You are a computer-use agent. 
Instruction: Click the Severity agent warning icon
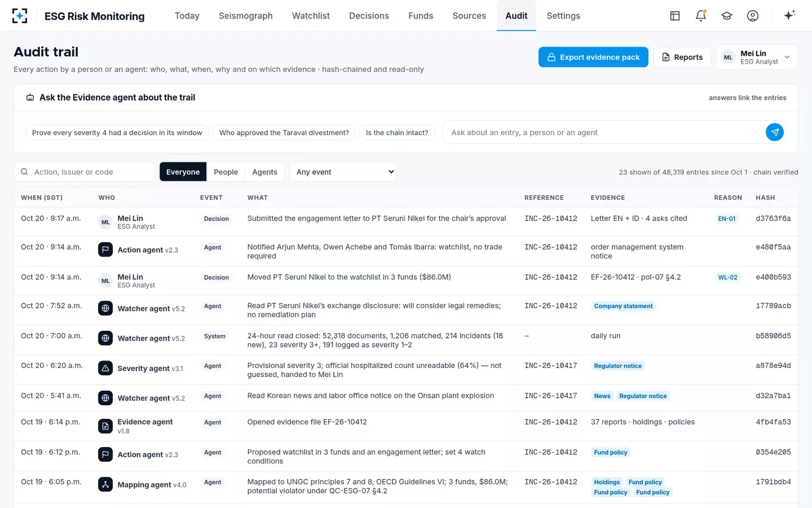105,368
